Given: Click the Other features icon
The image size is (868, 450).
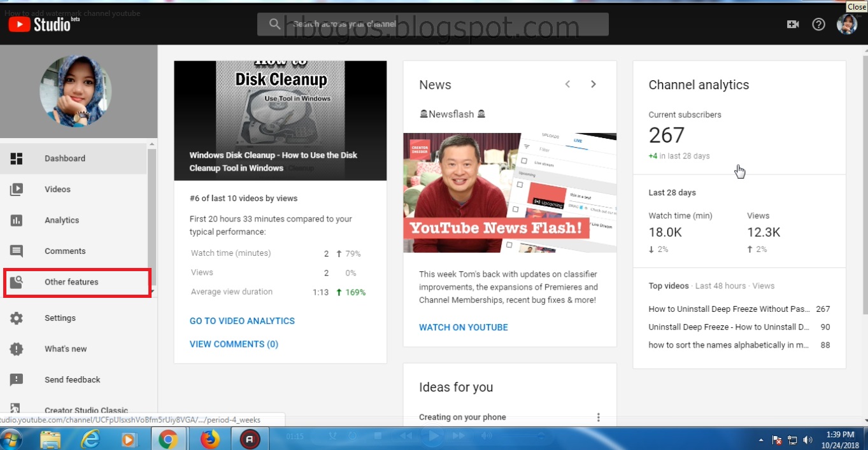Looking at the screenshot, I should 17,282.
